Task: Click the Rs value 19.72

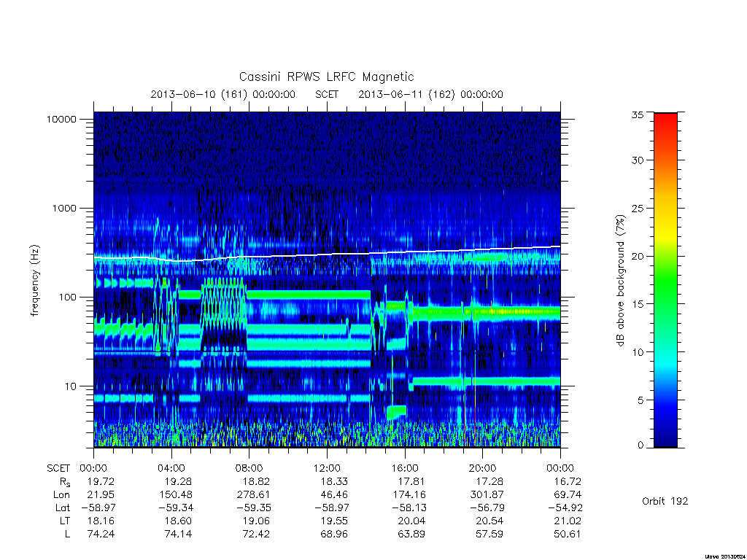Action: (x=101, y=482)
